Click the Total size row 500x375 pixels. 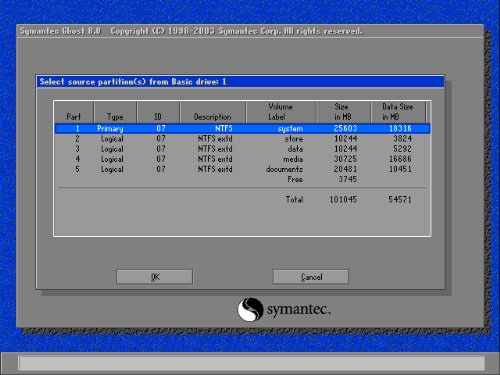pos(242,199)
